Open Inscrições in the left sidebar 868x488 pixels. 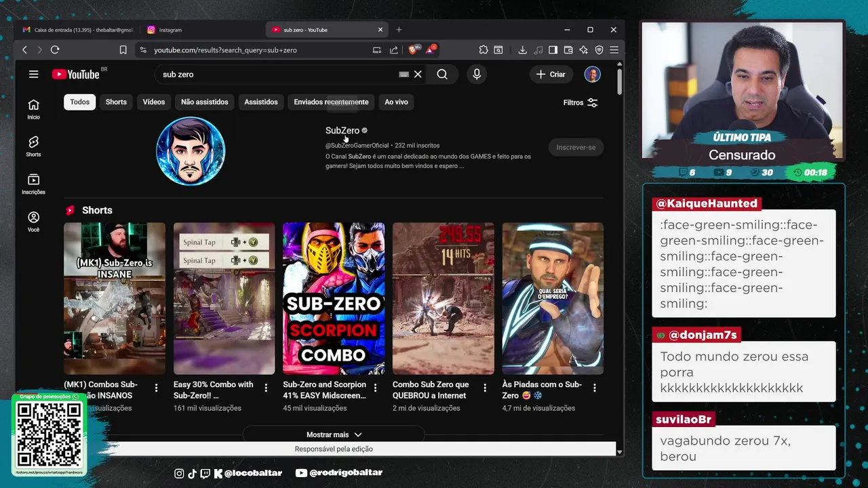pos(33,184)
